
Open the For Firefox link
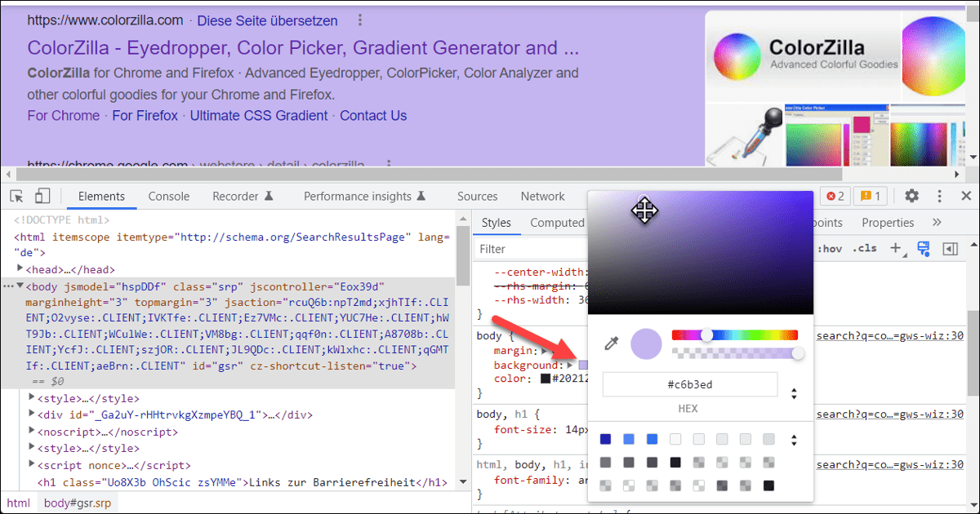pyautogui.click(x=145, y=115)
